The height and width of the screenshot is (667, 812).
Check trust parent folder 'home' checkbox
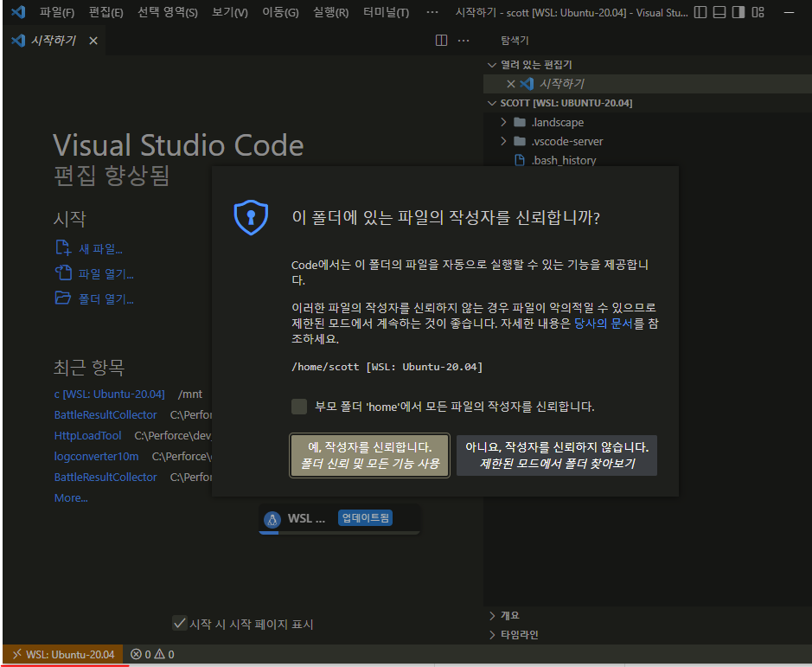[x=299, y=407]
